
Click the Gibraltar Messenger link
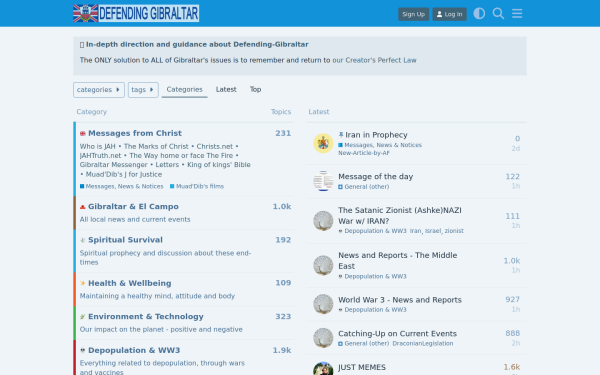coord(113,165)
